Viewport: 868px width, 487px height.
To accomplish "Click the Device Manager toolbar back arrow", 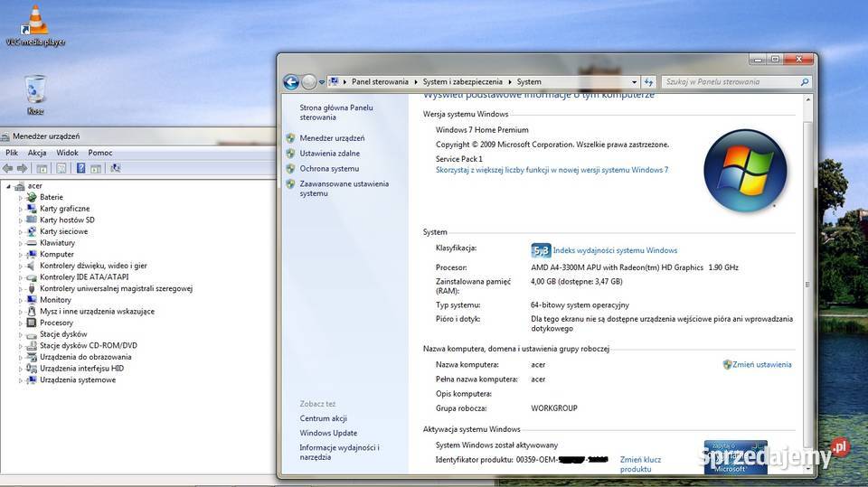I will (8, 168).
